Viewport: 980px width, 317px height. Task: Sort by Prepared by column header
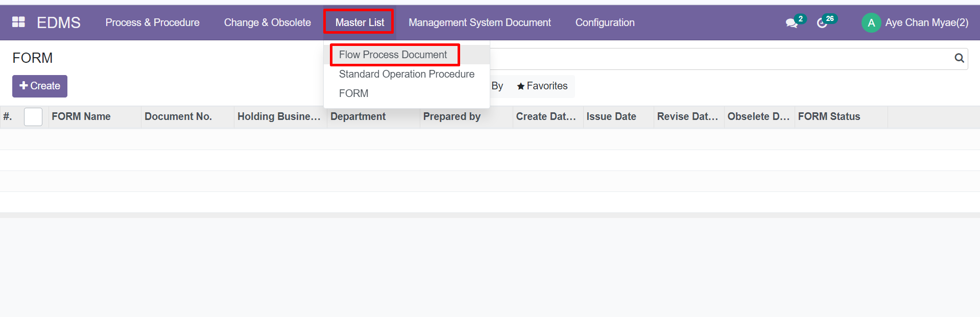point(466,117)
